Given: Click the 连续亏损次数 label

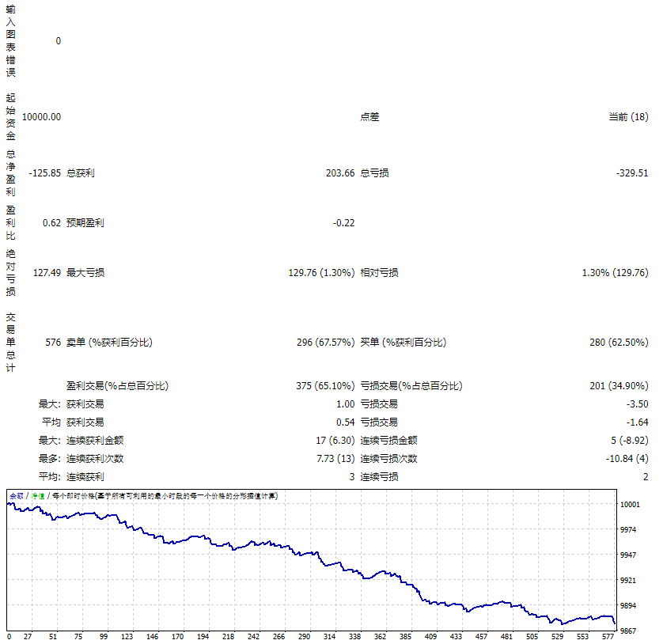Looking at the screenshot, I should [x=388, y=459].
